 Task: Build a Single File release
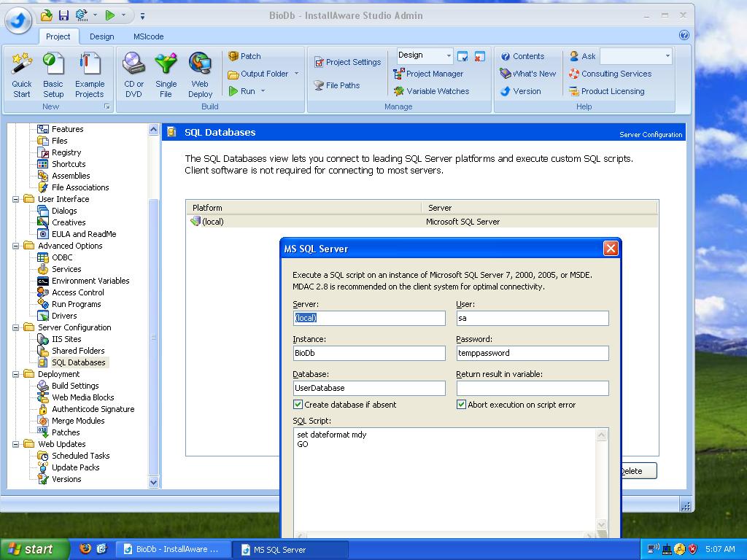[166, 75]
